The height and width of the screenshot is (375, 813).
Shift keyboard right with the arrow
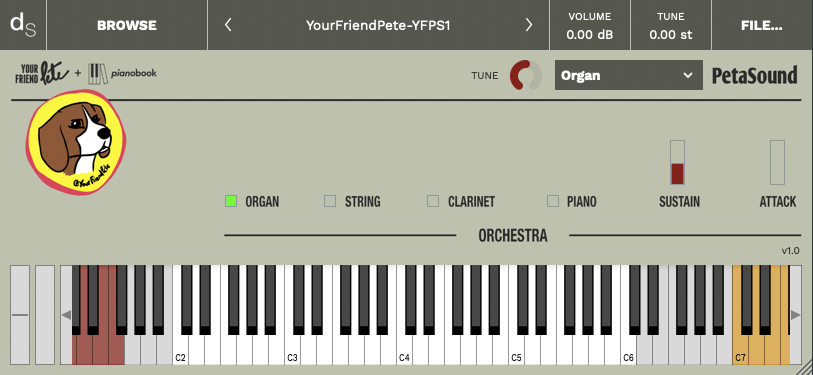coord(796,315)
